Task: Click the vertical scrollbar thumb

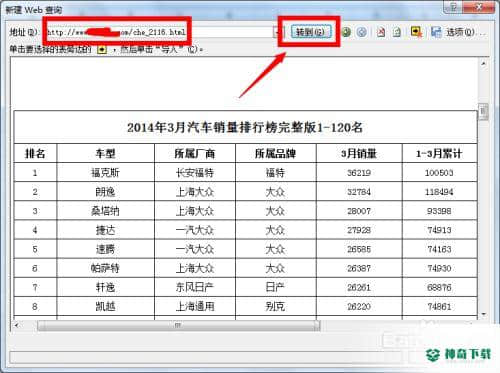Action: [483, 112]
